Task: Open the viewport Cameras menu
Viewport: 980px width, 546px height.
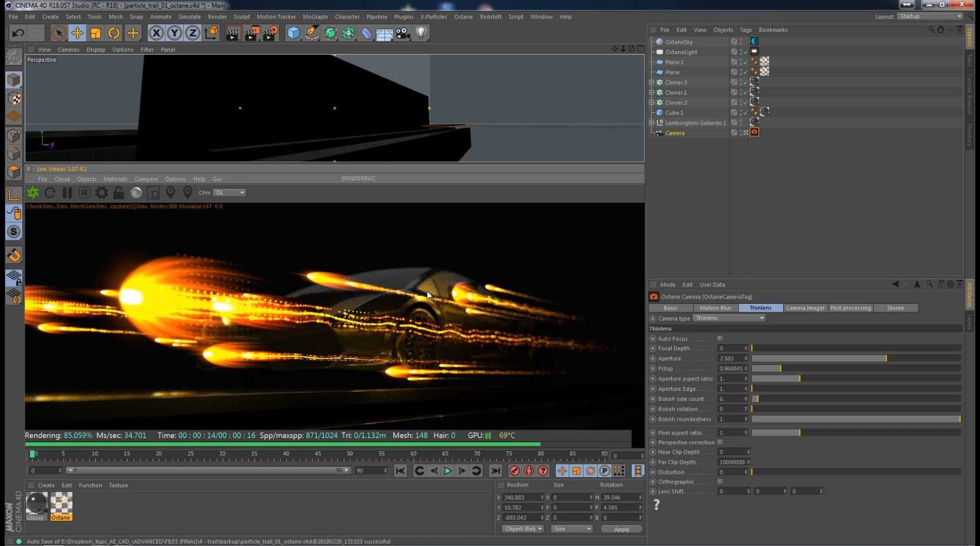Action: tap(68, 49)
